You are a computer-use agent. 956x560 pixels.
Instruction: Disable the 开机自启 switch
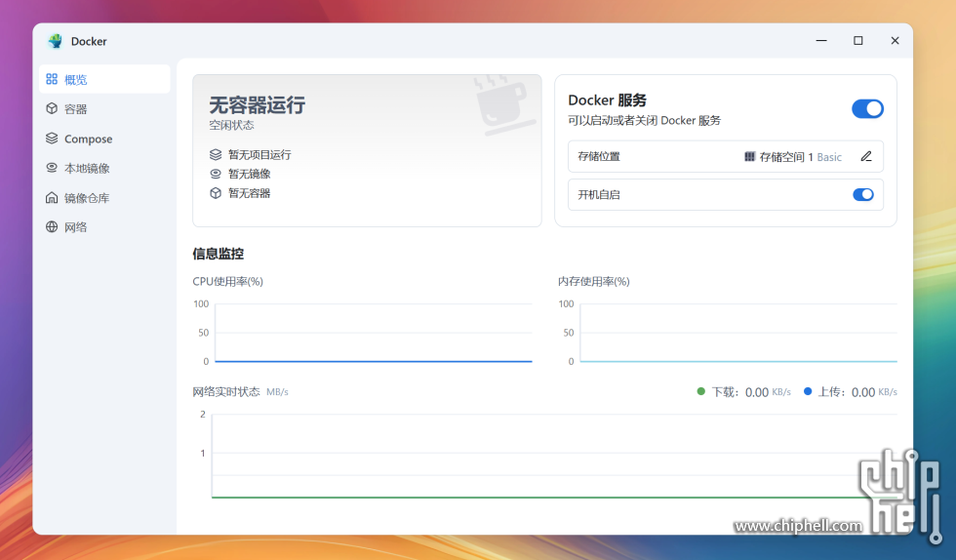click(862, 194)
